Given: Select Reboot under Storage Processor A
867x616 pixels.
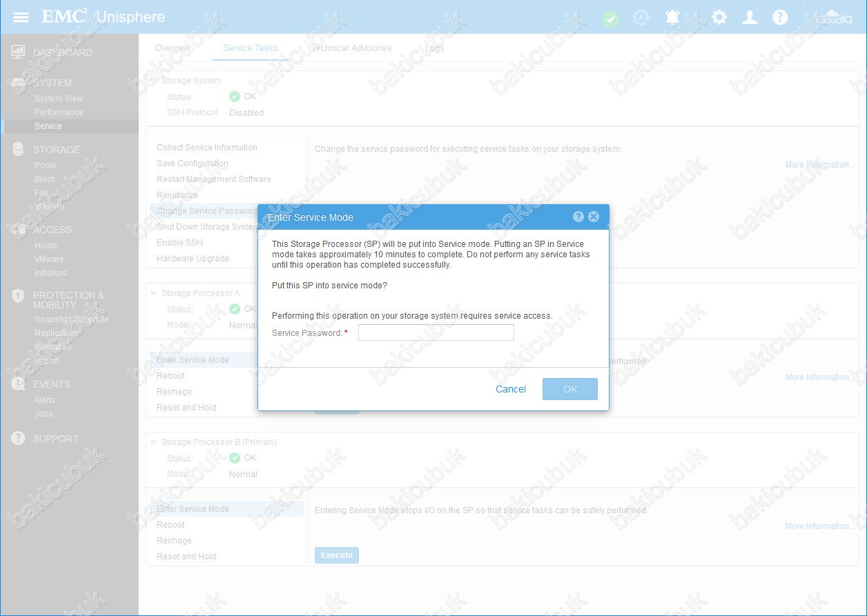Looking at the screenshot, I should [x=171, y=376].
